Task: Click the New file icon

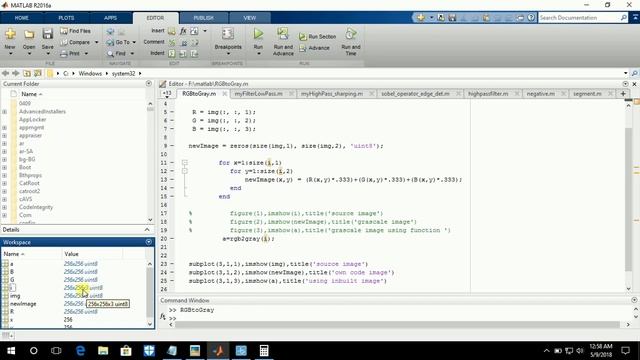Action: click(10, 34)
